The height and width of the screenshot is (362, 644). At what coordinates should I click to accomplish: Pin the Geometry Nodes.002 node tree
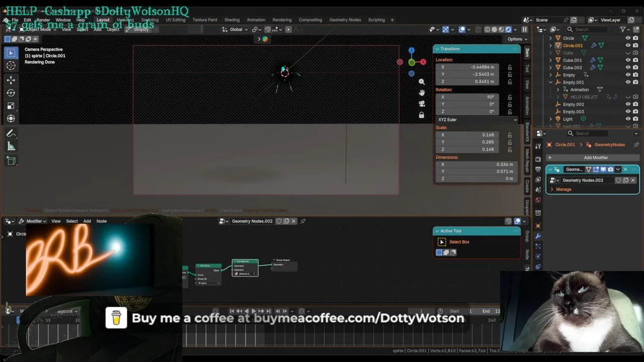(x=303, y=221)
